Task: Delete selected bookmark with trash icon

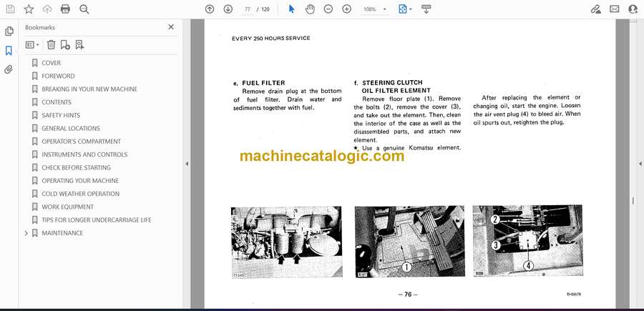Action: [51, 44]
